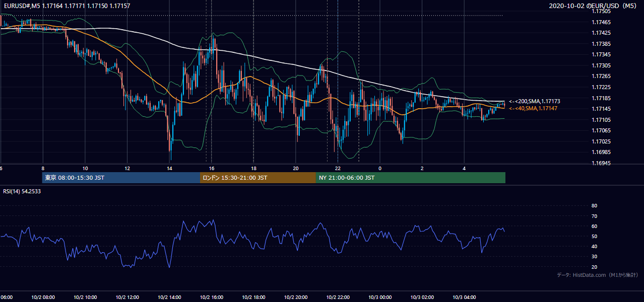
Task: Click the 200 SMA 1.17173 label
Action: [535, 101]
